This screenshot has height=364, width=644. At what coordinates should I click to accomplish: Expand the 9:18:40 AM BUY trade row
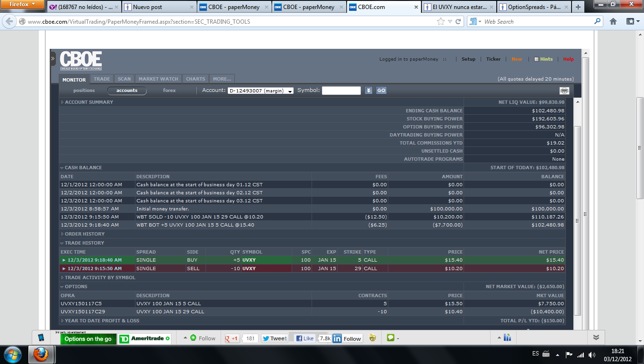[x=64, y=260]
